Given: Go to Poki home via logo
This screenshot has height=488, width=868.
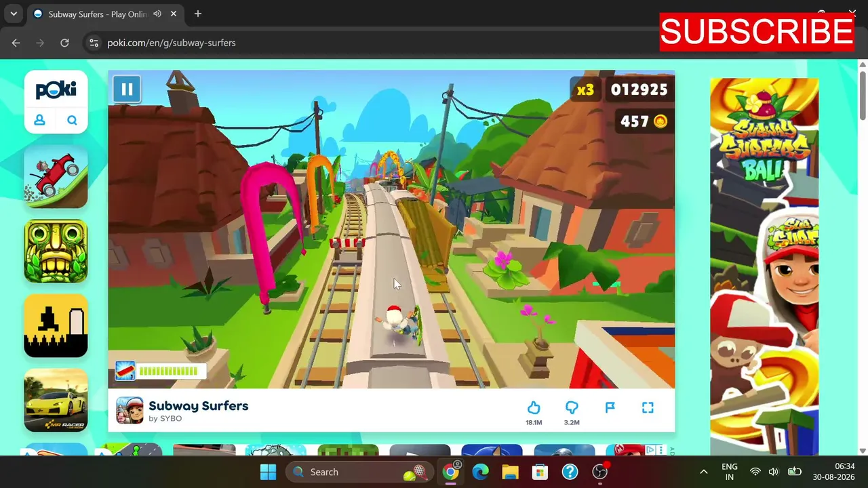Looking at the screenshot, I should pyautogui.click(x=56, y=89).
